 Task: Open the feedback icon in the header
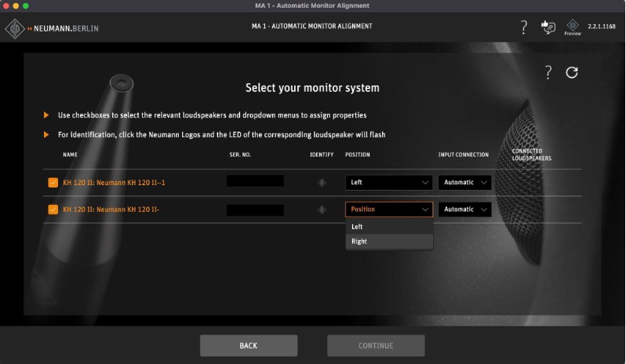[548, 27]
